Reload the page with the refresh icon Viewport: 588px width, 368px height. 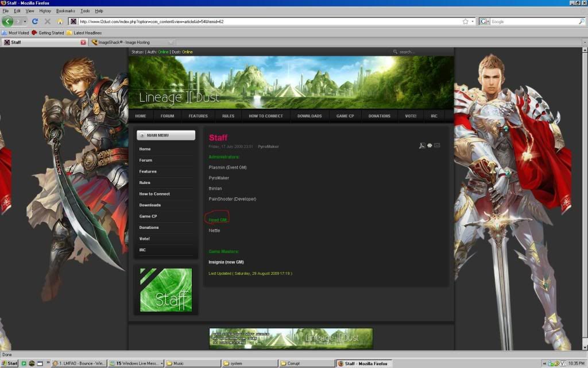coord(35,21)
